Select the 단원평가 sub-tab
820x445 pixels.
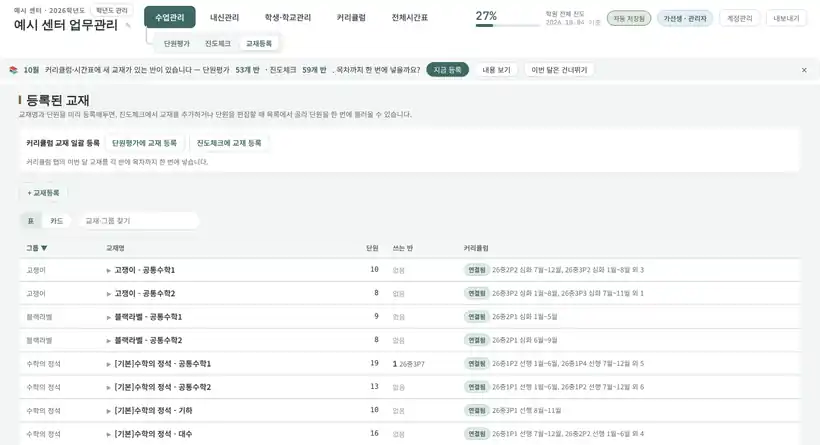[177, 43]
